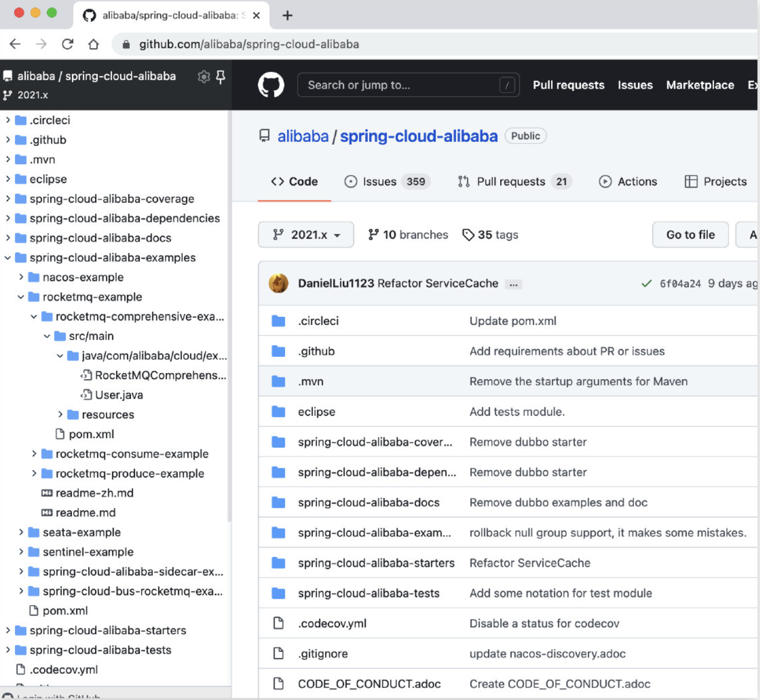Screen dimensions: 760x700
Task: Click the .codecov.yml file icon in file list
Action: coord(279,623)
